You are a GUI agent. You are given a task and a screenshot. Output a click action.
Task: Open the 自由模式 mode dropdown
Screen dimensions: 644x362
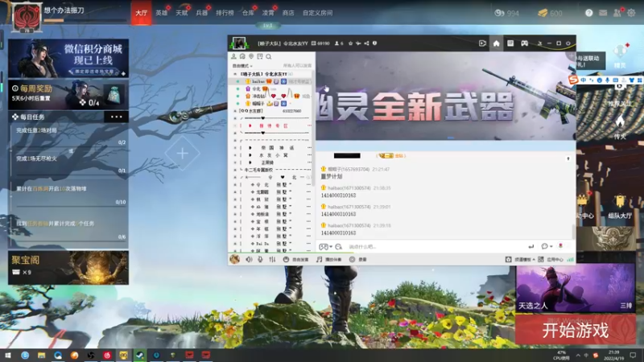(242, 66)
